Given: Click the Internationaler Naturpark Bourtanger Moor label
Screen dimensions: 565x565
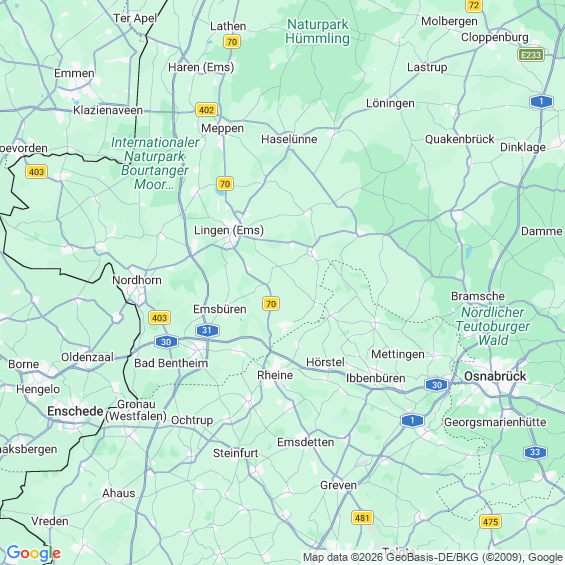Looking at the screenshot, I should [x=155, y=163].
